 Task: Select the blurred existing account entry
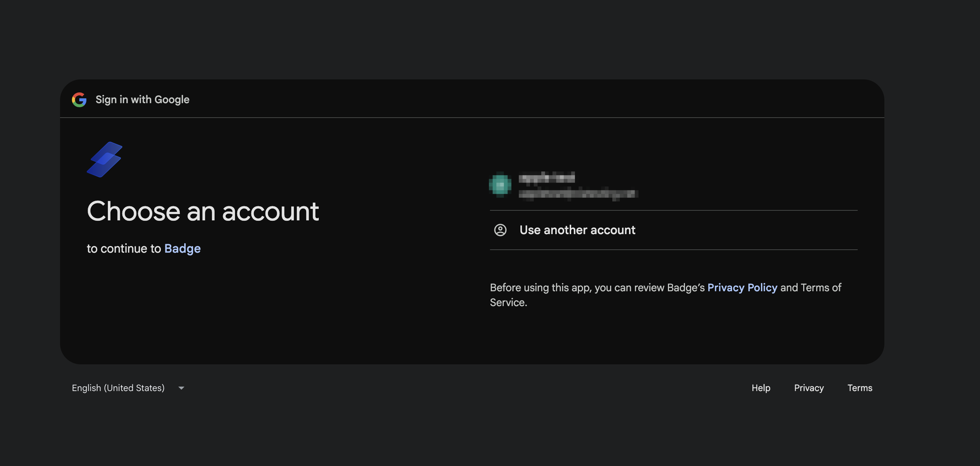[x=673, y=185]
